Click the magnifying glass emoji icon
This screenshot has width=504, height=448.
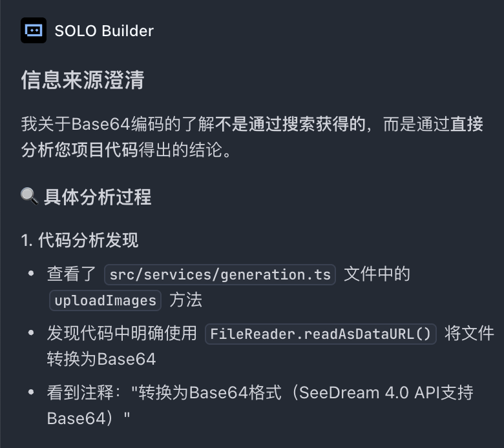coord(30,196)
